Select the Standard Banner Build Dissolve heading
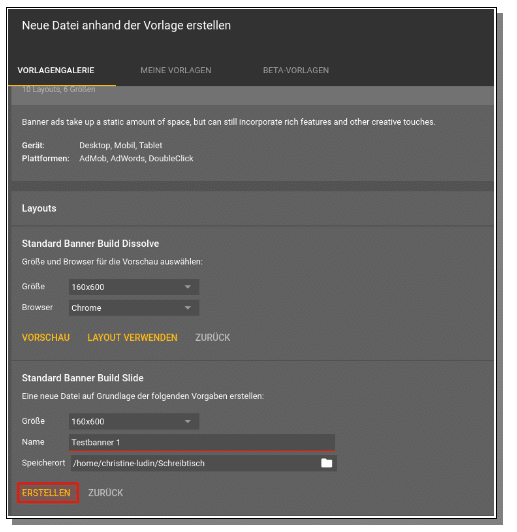517x532 pixels. 90,244
